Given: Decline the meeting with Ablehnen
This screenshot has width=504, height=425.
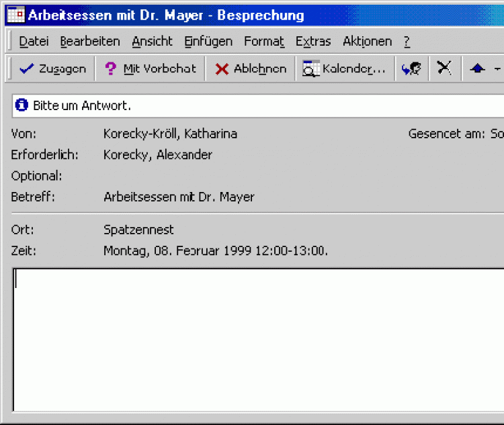Looking at the screenshot, I should pos(251,68).
